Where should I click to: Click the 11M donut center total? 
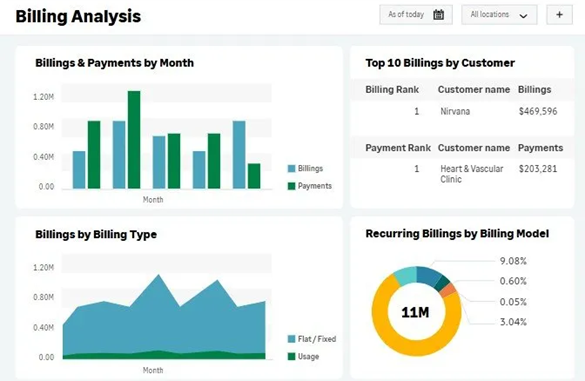pyautogui.click(x=415, y=312)
